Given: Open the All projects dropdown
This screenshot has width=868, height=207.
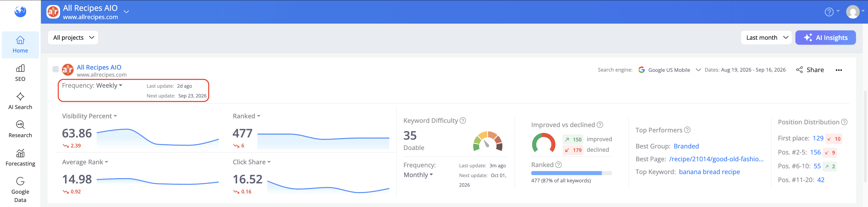Looking at the screenshot, I should pyautogui.click(x=73, y=37).
